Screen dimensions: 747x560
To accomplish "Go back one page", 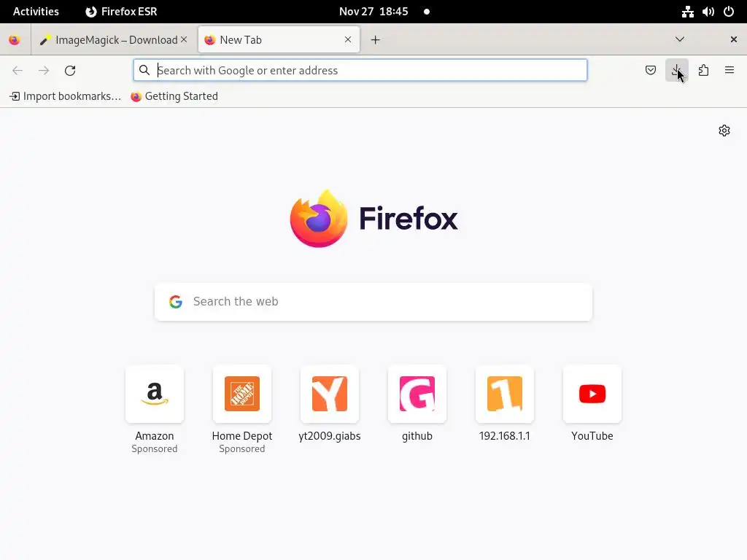I will coord(18,71).
